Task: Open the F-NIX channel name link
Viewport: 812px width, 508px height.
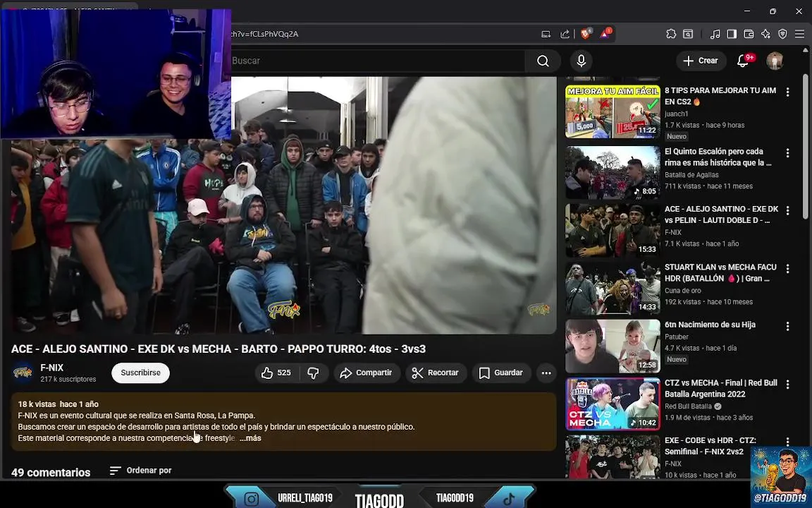Action: [x=51, y=368]
